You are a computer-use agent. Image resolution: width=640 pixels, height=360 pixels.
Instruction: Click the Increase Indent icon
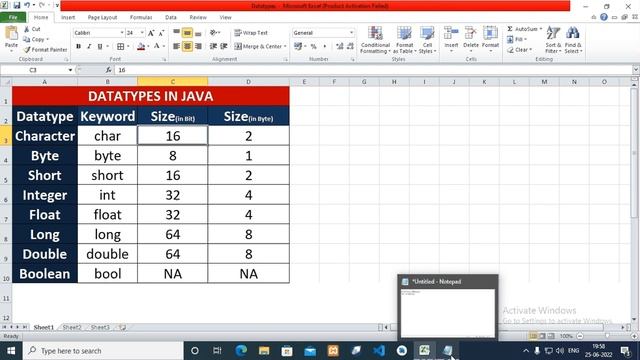[224, 47]
